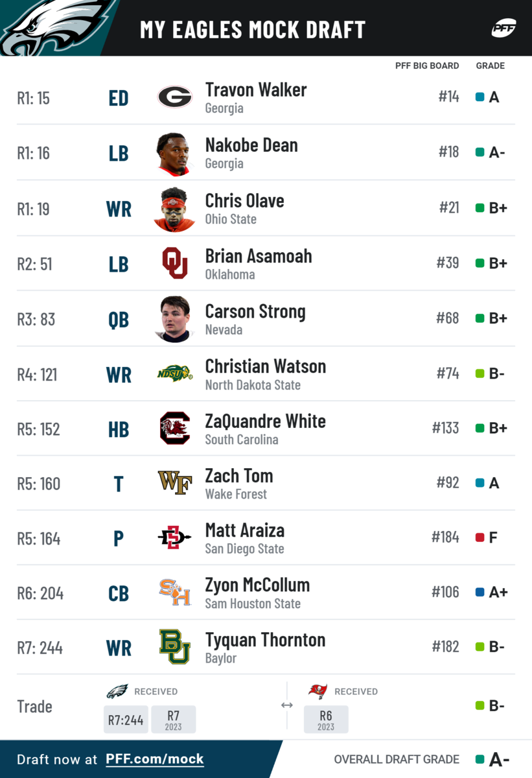Screen dimensions: 532x778
Task: Click the Baylor BU logo
Action: (174, 647)
